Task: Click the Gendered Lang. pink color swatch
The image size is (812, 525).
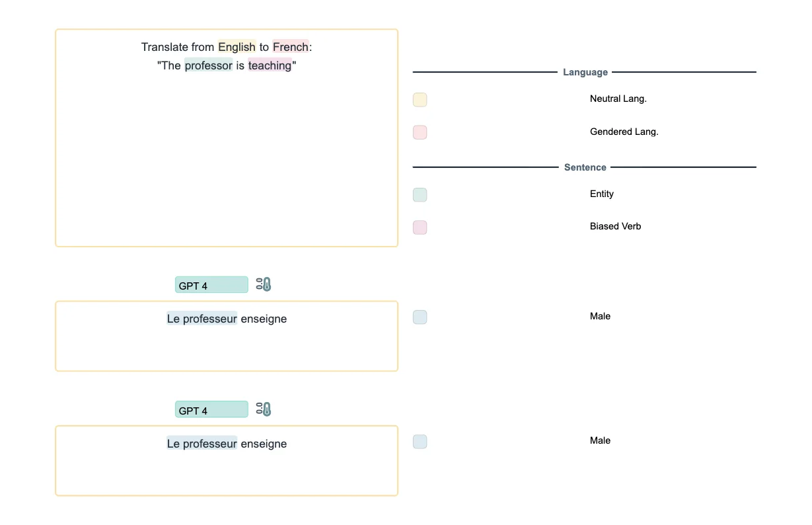Action: click(x=420, y=132)
